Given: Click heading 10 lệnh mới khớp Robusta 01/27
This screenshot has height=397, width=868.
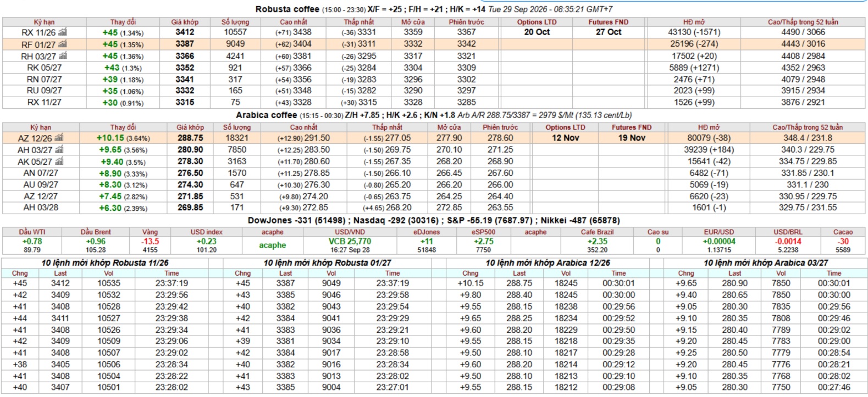Looking at the screenshot, I should (x=328, y=263).
